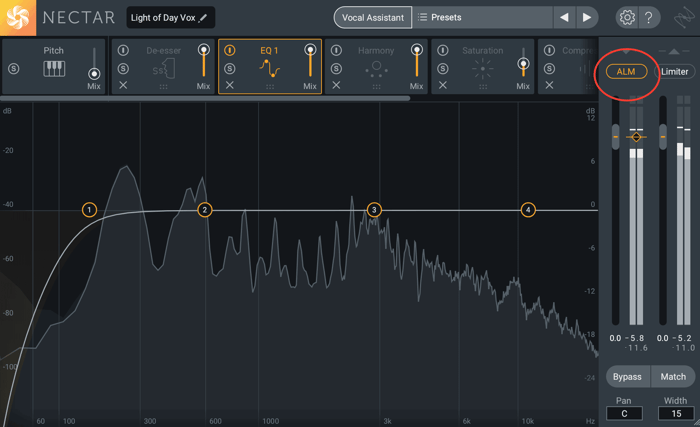The image size is (700, 427).
Task: Adjust the Harmony Mix slider
Action: tap(417, 49)
